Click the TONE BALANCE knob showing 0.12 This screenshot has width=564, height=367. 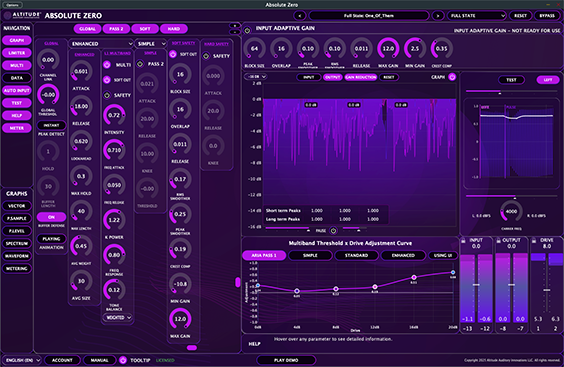click(x=114, y=290)
